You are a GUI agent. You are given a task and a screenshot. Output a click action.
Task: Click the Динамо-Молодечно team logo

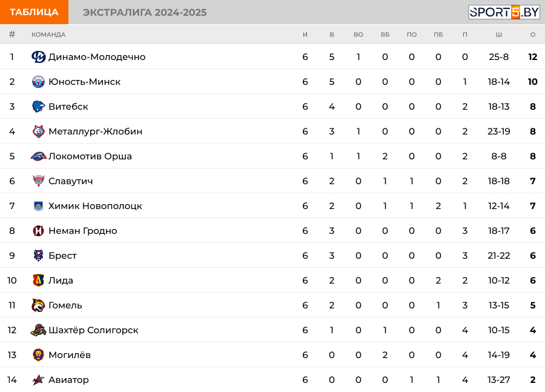click(39, 57)
